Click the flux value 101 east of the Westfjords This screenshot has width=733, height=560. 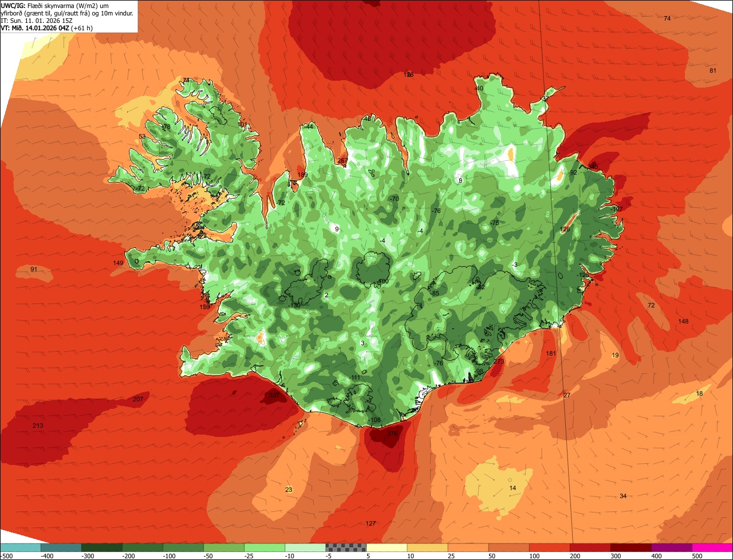(243, 124)
